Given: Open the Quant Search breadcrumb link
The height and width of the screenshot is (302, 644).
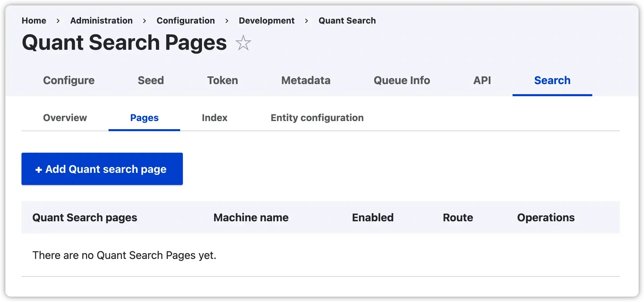Looking at the screenshot, I should tap(347, 21).
